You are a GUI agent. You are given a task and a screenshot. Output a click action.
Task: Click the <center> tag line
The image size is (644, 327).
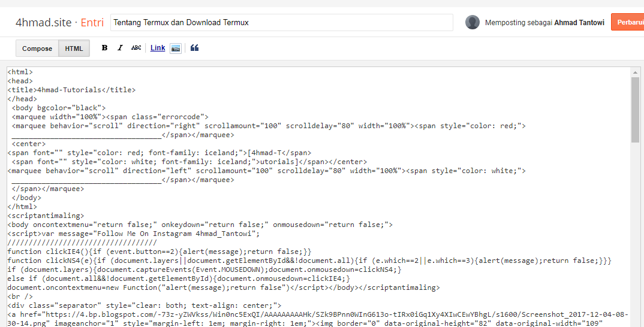[29, 144]
